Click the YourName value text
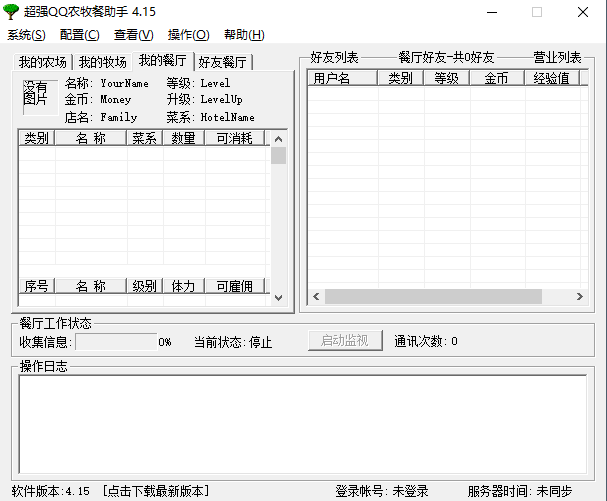607x501 pixels. tap(124, 83)
